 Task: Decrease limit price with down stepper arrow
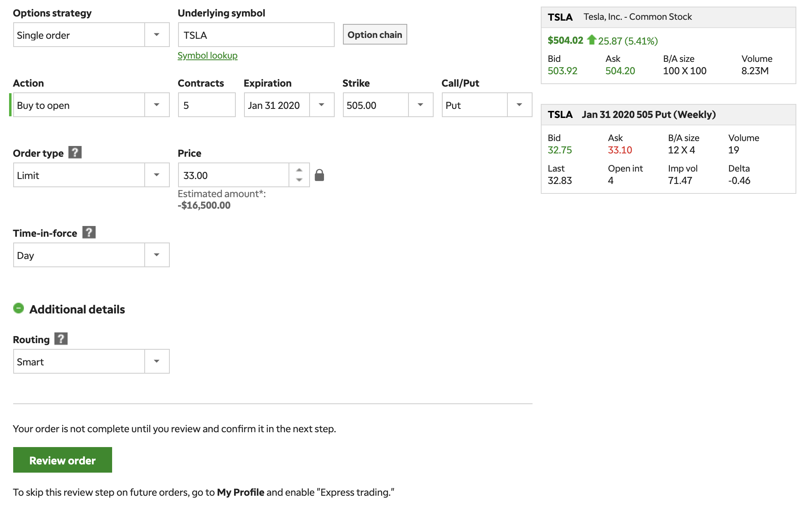tap(299, 180)
